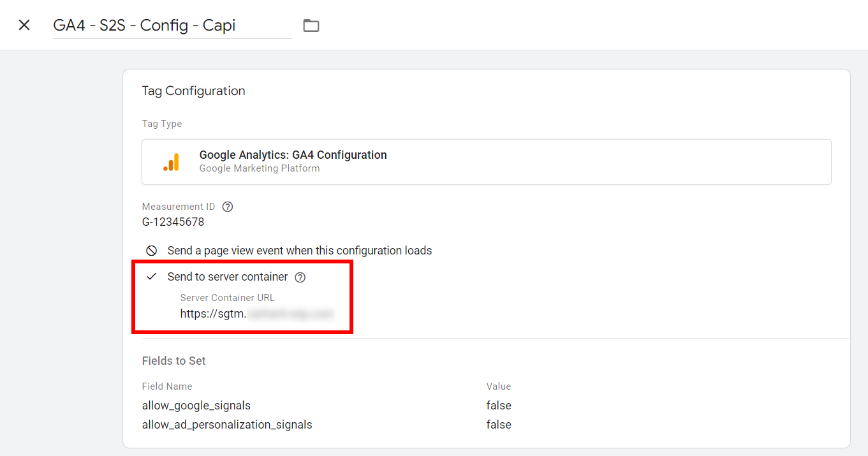Click the Fields to Set section heading
The width and height of the screenshot is (868, 456).
tap(173, 360)
